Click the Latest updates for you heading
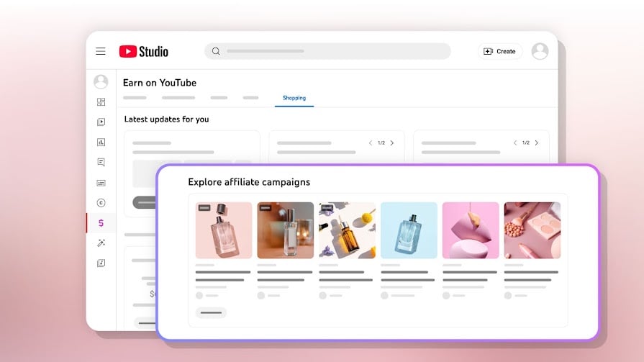The width and height of the screenshot is (644, 362). click(166, 119)
